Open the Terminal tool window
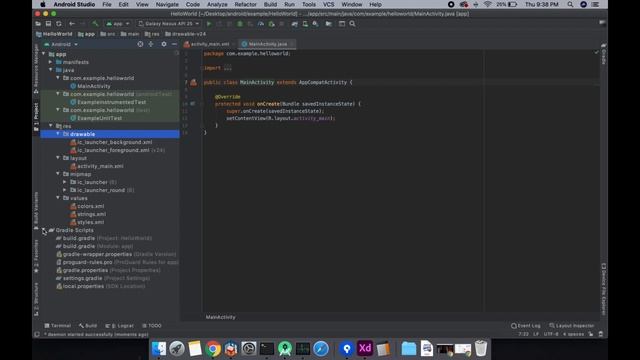 coord(58,326)
